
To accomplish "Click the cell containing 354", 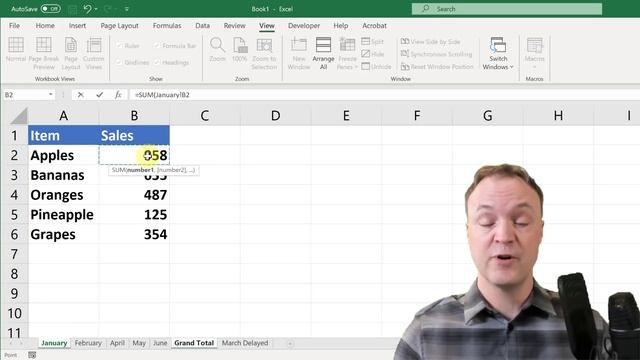I will 134,235.
